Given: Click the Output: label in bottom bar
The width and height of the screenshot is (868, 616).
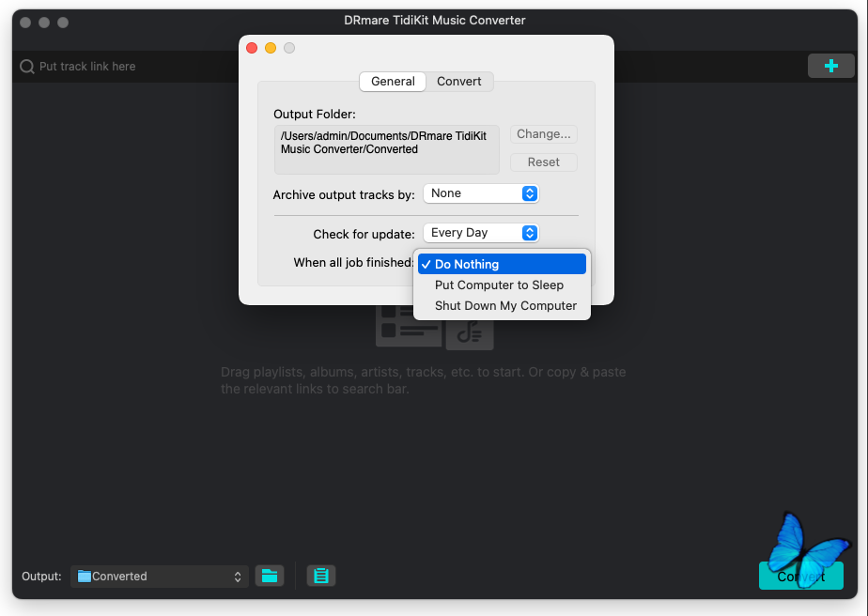Looking at the screenshot, I should coord(41,577).
